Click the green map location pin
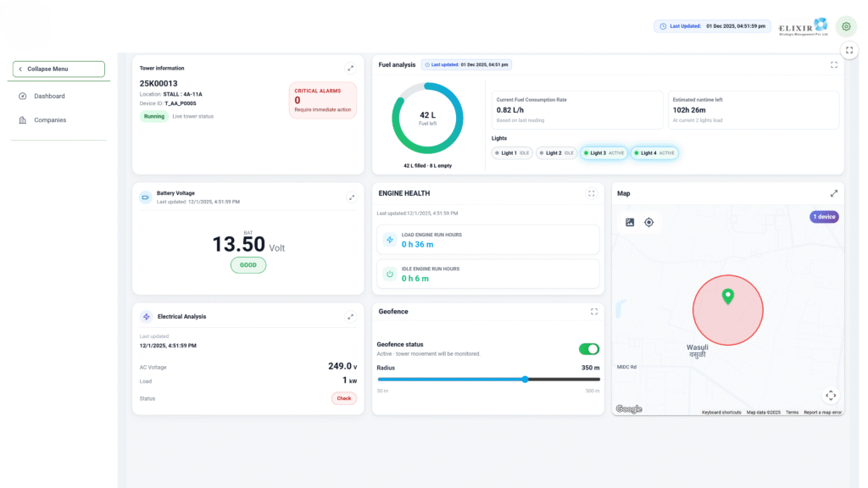 coord(727,297)
